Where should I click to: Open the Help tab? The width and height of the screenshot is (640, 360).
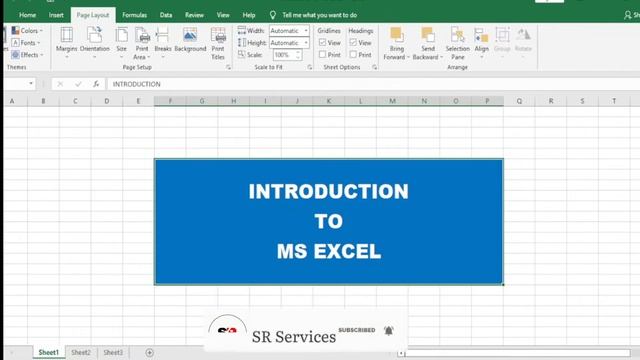pyautogui.click(x=249, y=15)
